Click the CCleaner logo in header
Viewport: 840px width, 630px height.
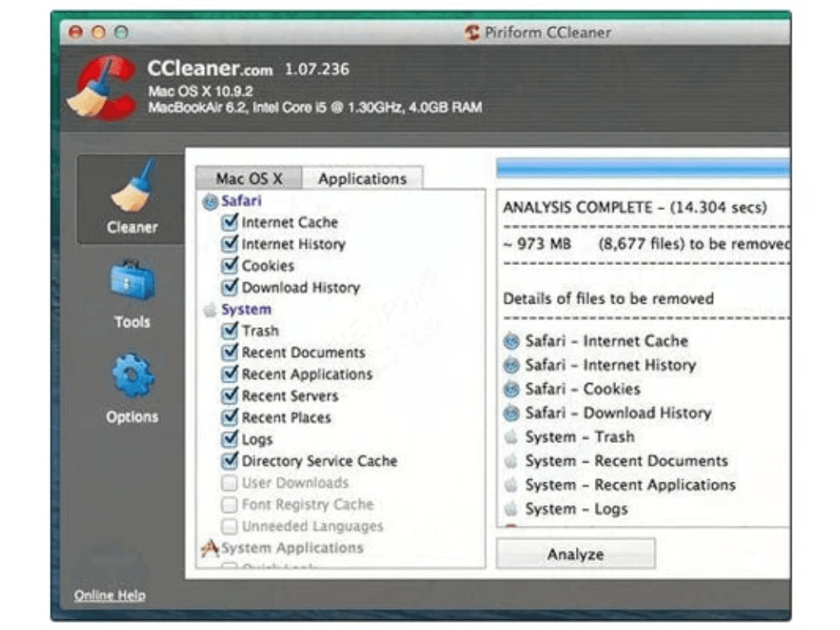click(x=101, y=89)
